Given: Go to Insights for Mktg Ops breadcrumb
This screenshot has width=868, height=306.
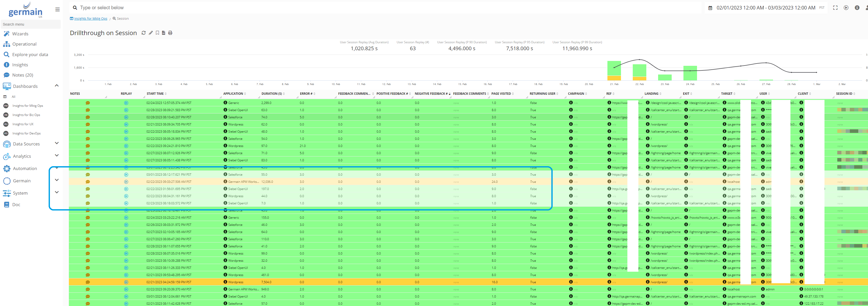Looking at the screenshot, I should pyautogui.click(x=90, y=18).
